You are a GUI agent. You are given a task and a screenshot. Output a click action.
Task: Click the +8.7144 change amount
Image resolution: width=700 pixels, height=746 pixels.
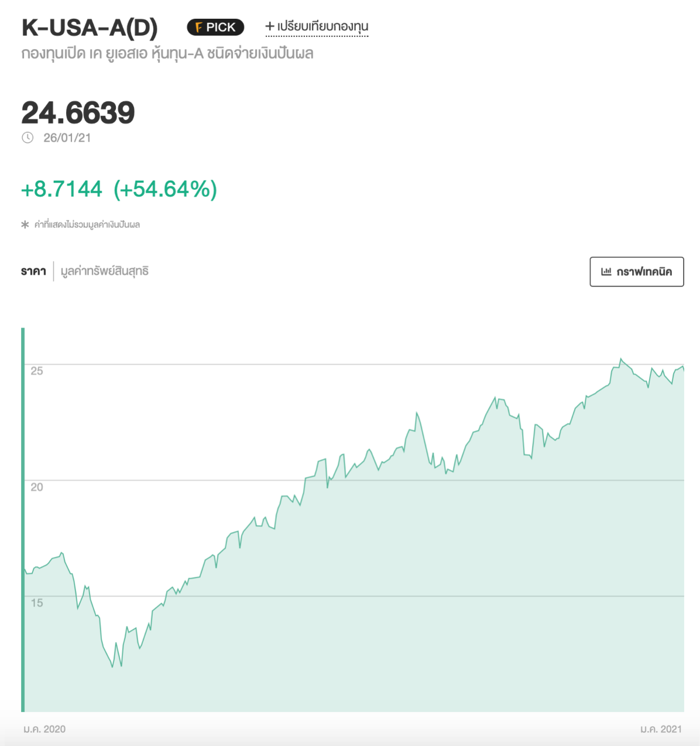coord(61,189)
